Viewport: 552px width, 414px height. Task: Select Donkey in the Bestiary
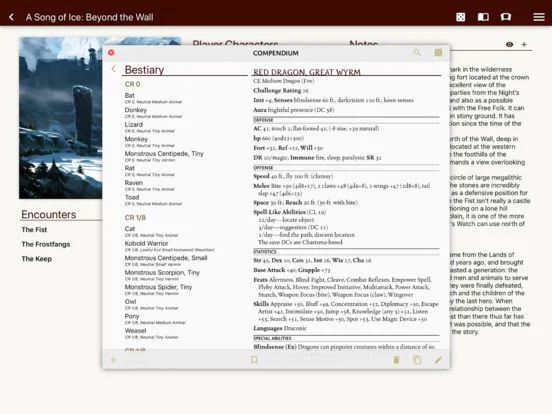[x=153, y=113]
